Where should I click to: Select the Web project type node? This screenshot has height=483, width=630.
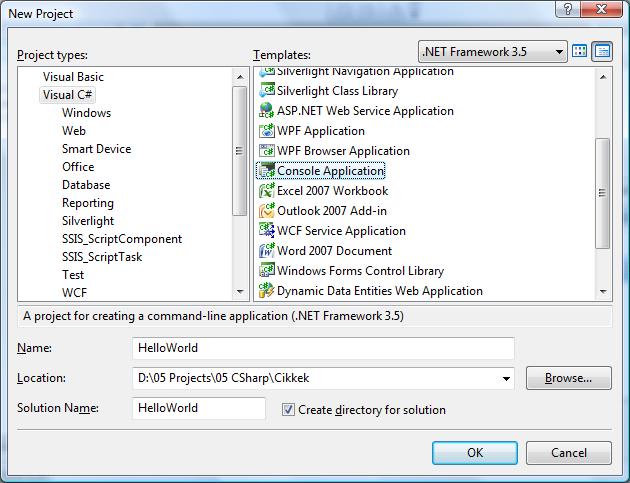pos(74,131)
